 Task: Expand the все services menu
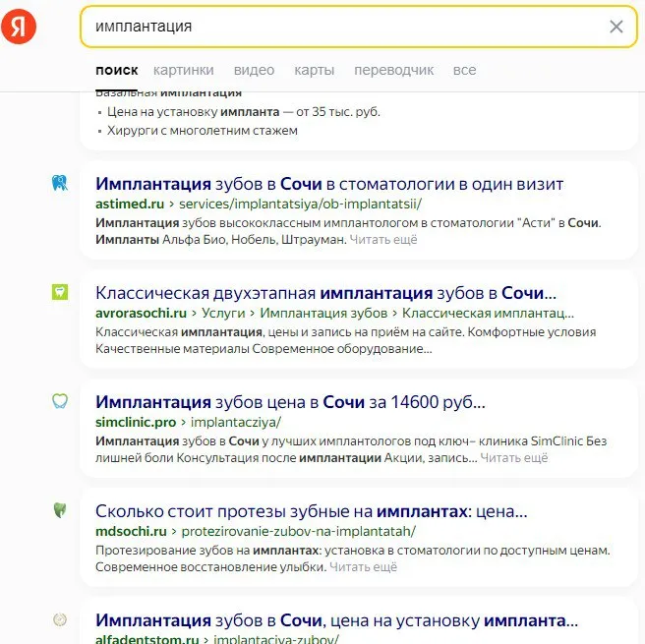464,70
